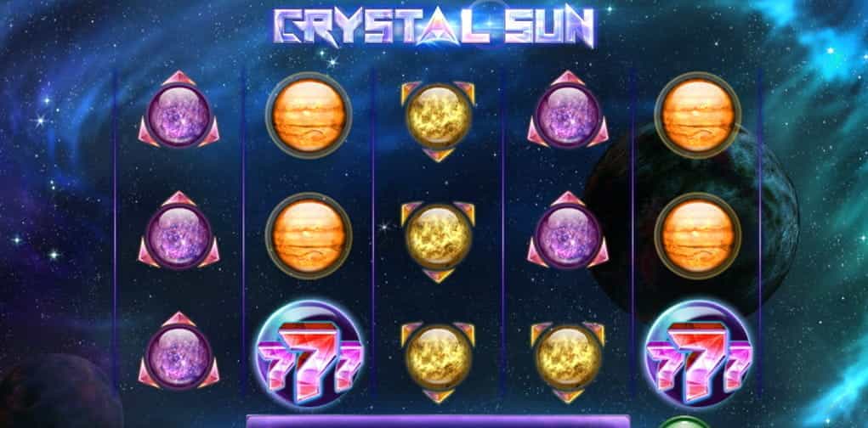This screenshot has width=868, height=428.
Task: Select yellow sun orb in third reel bottom row
Action: [438, 360]
